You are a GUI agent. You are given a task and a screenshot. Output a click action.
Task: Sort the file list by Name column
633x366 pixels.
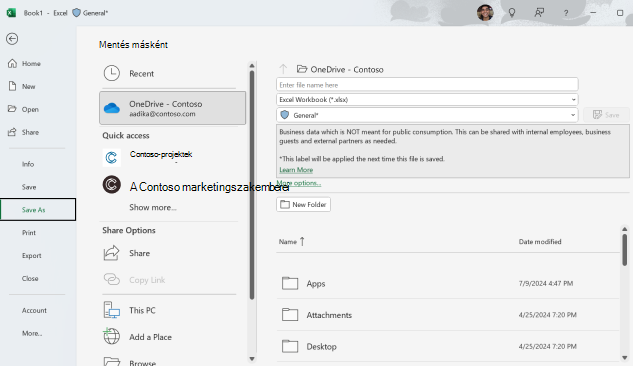(x=291, y=242)
